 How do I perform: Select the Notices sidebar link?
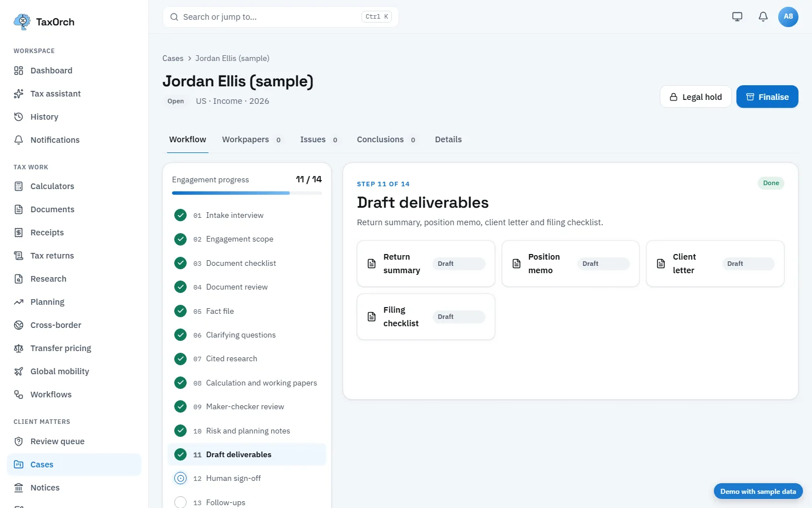click(x=74, y=488)
